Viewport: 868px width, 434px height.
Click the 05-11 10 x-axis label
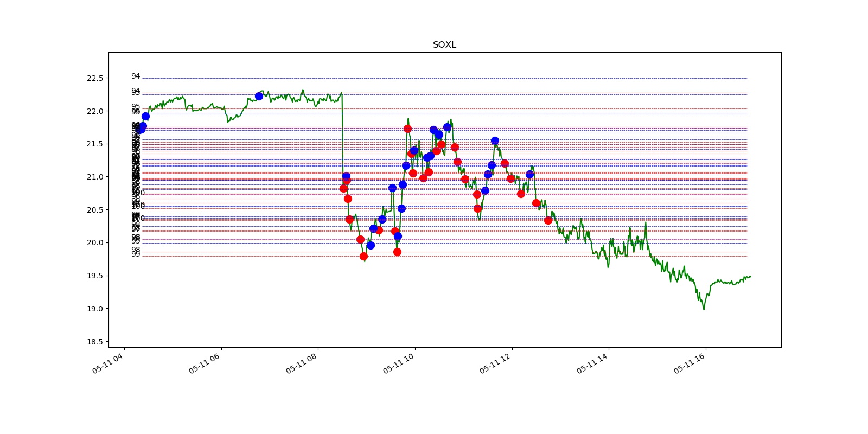click(399, 363)
